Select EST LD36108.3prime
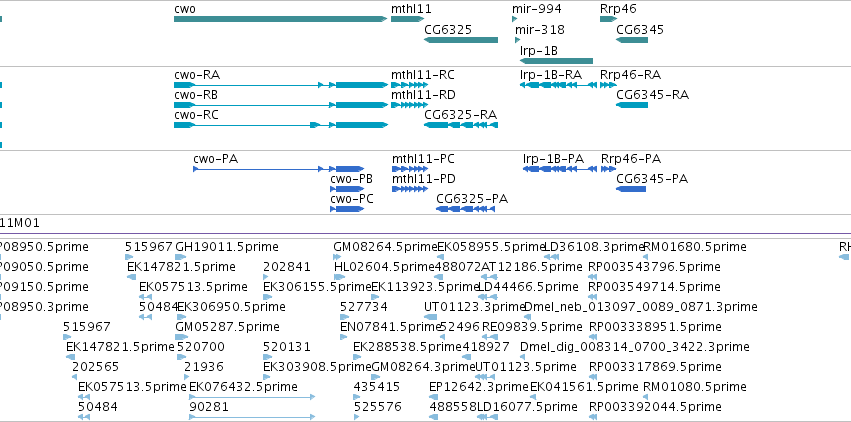The image size is (851, 422). point(551,257)
